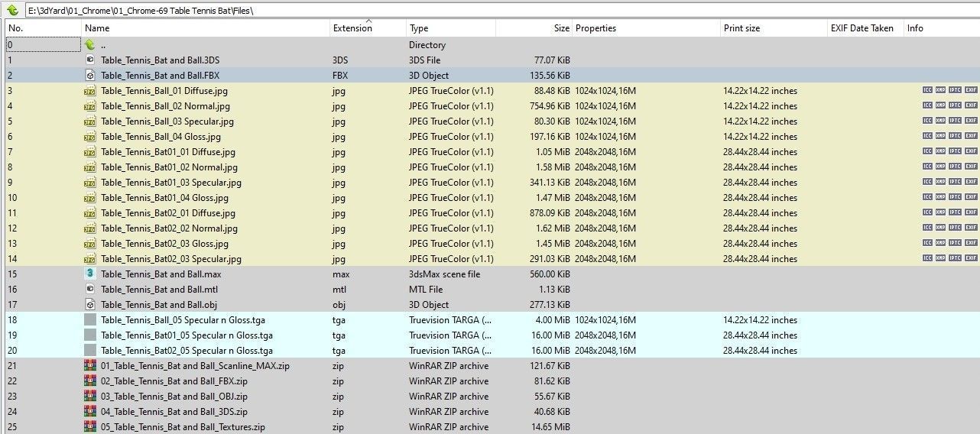Click the Table_Tennis_Bat and Ball.FBX file icon

[89, 75]
